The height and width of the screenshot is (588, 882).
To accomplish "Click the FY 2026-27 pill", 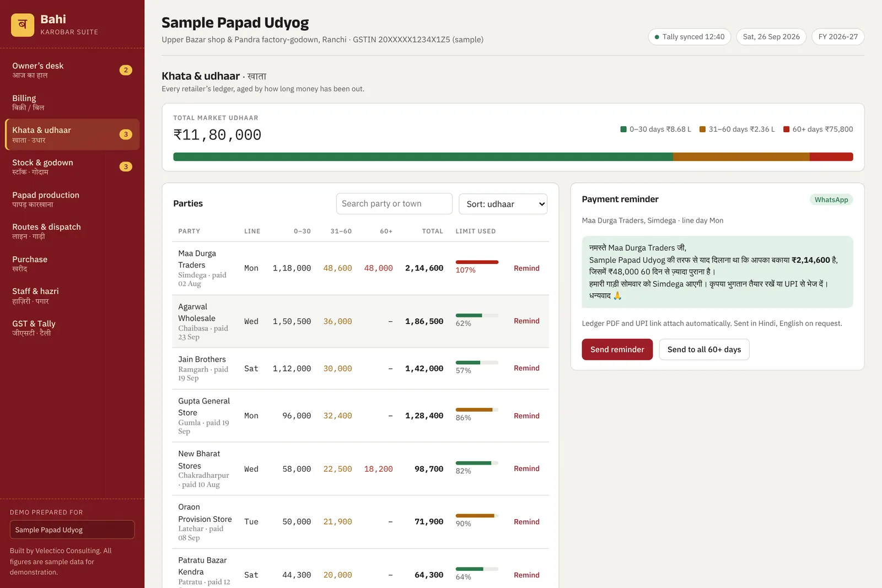I will point(838,37).
